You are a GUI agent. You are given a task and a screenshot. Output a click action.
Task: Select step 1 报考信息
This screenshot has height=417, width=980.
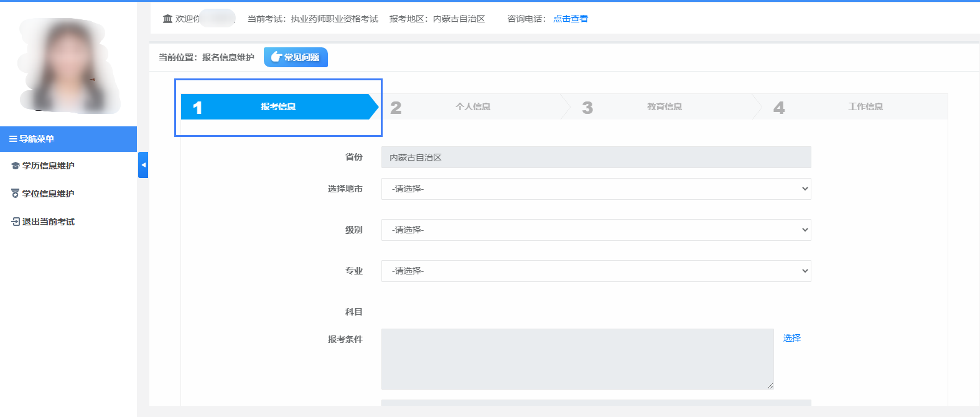click(278, 107)
